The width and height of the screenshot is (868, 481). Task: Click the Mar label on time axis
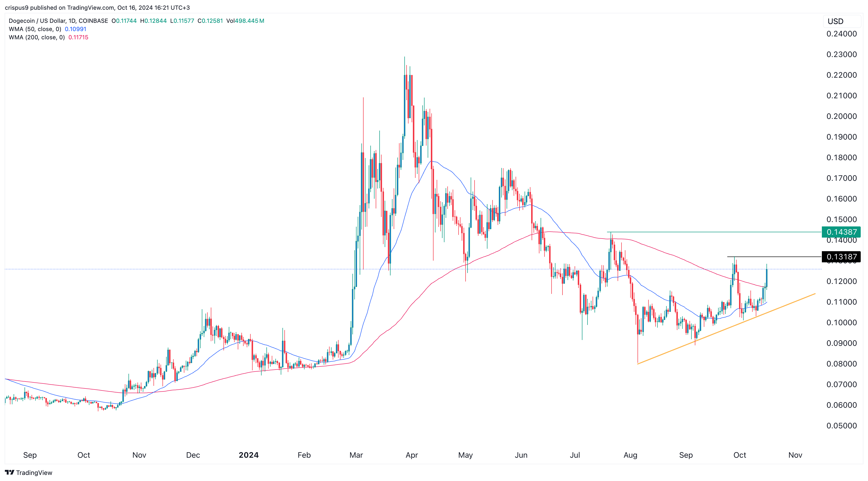[x=356, y=455]
